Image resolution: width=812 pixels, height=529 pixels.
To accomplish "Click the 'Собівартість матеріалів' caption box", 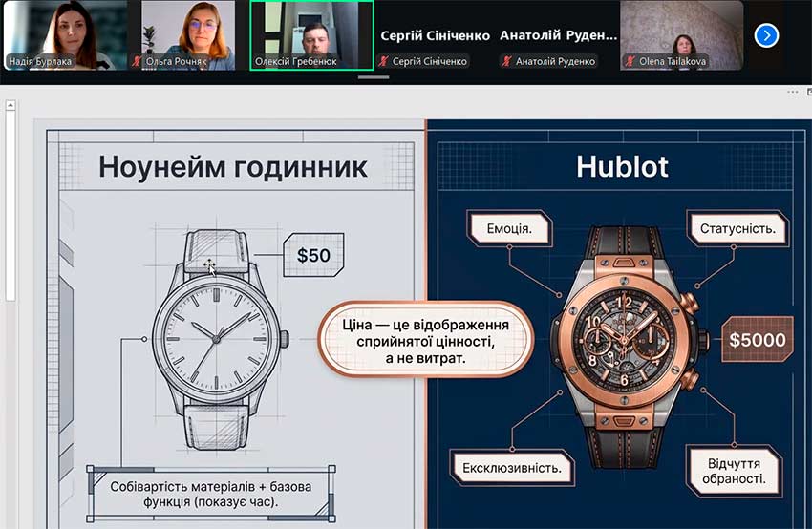I will 211,494.
